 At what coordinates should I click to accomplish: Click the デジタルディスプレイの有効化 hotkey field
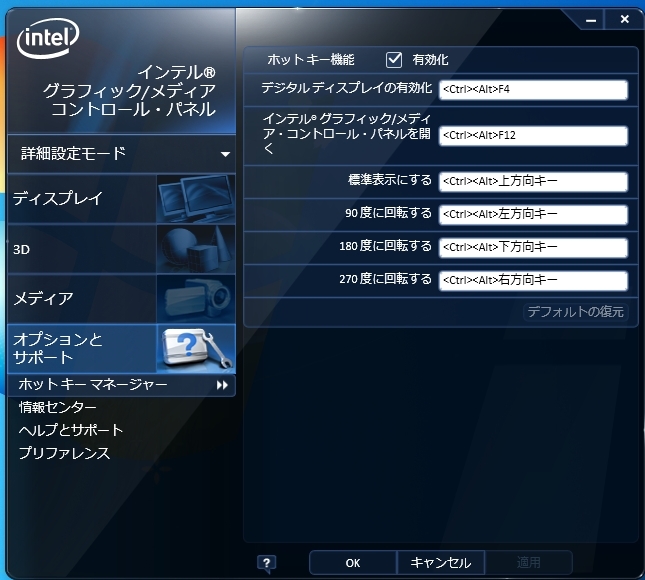(x=534, y=90)
